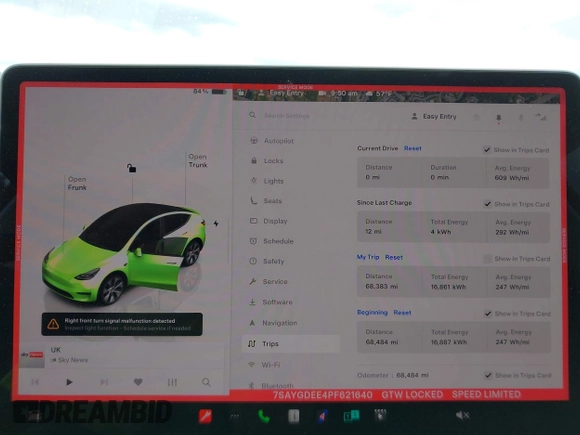Select the Trips menu item
Viewport: 580px width, 435px height.
[x=291, y=344]
